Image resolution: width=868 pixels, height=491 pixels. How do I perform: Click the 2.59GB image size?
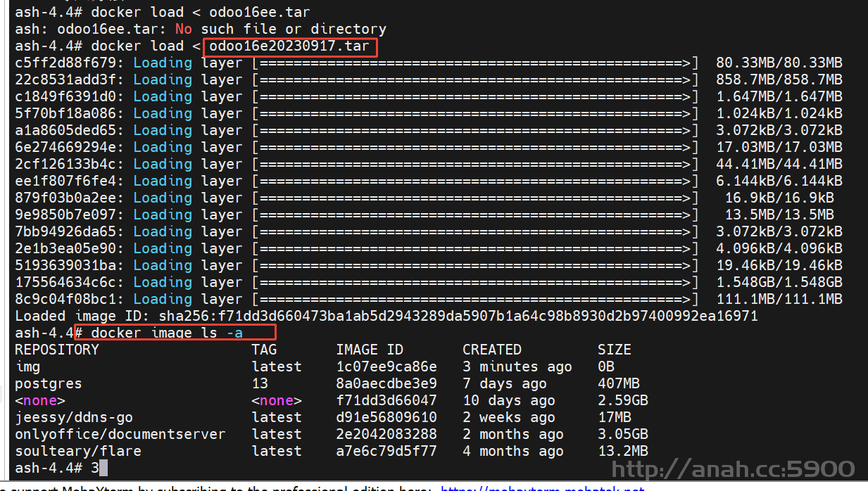623,401
